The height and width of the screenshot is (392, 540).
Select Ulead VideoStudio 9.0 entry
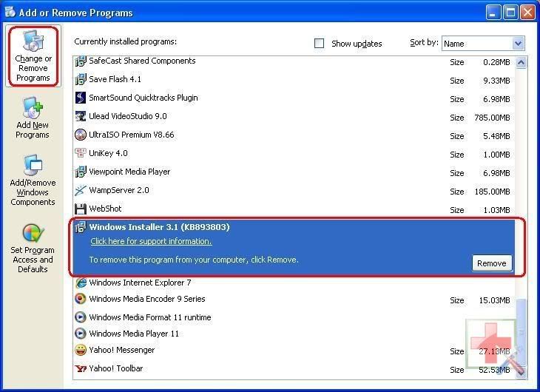coord(294,117)
